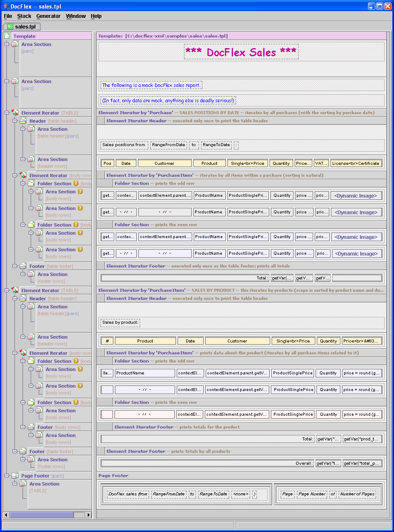Select the '*** DocFlex Sales ***' title label

tap(241, 52)
